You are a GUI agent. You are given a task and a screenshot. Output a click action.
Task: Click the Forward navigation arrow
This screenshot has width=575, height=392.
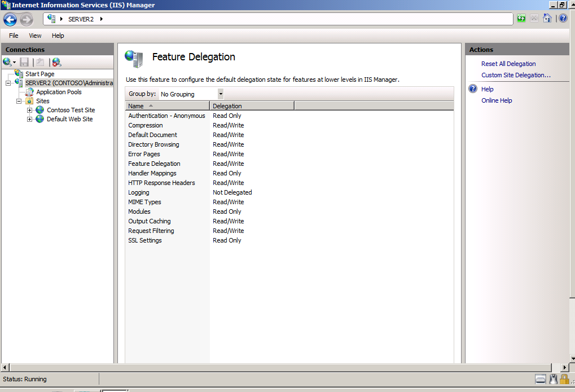point(27,19)
